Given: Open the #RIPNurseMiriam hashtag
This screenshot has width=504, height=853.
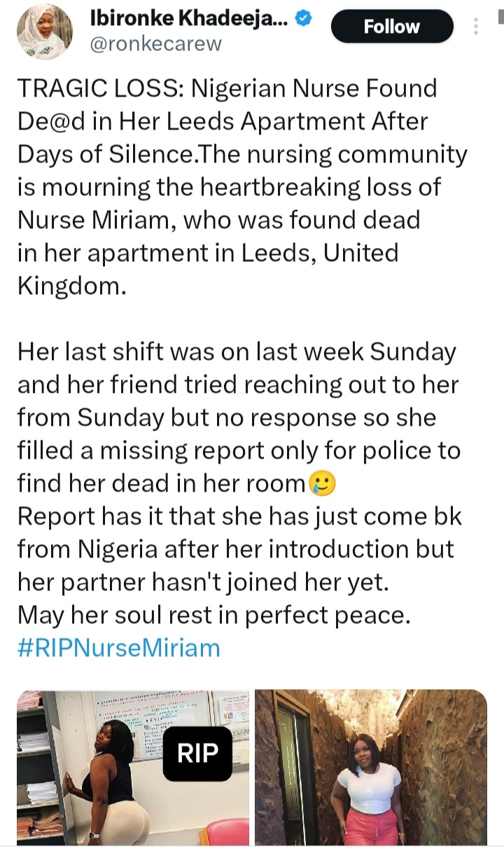Looking at the screenshot, I should [x=118, y=647].
